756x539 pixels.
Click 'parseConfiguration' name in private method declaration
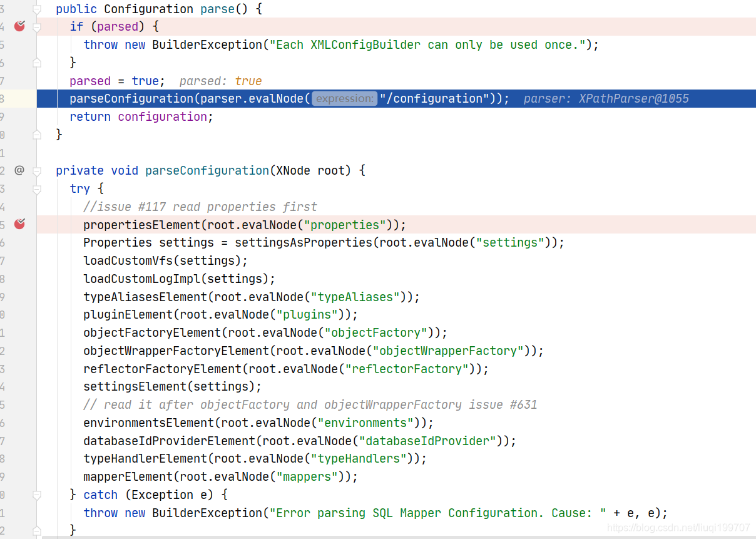click(207, 170)
